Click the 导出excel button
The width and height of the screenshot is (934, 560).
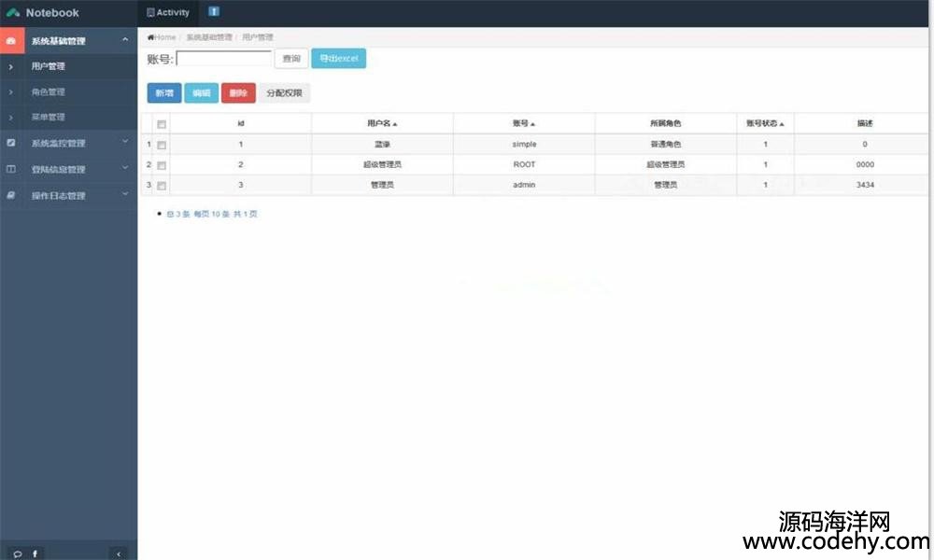point(338,59)
